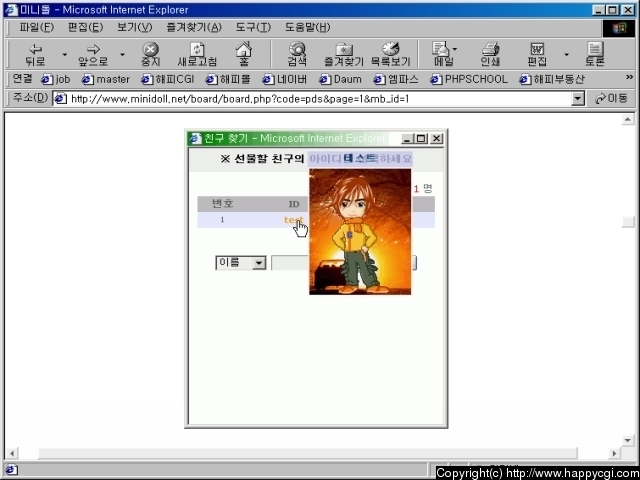Viewport: 640px width, 480px height.
Task: Click the main window vertical scrollbar up arrow
Action: click(628, 119)
